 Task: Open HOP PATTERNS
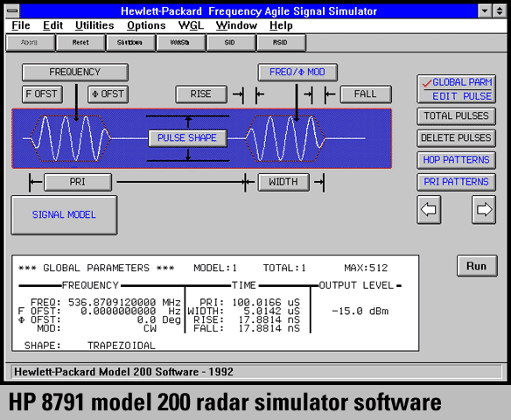[x=456, y=160]
